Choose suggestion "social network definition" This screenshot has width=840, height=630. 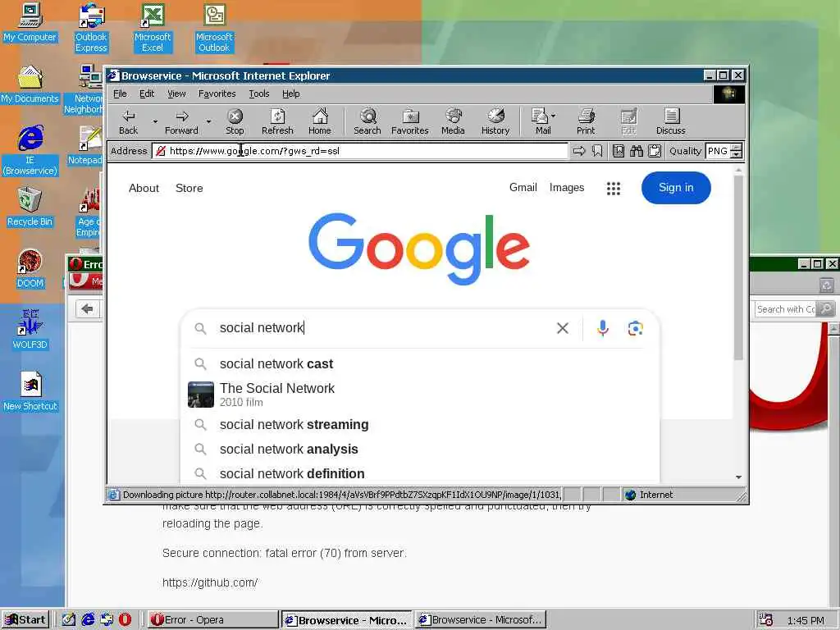pos(420,473)
